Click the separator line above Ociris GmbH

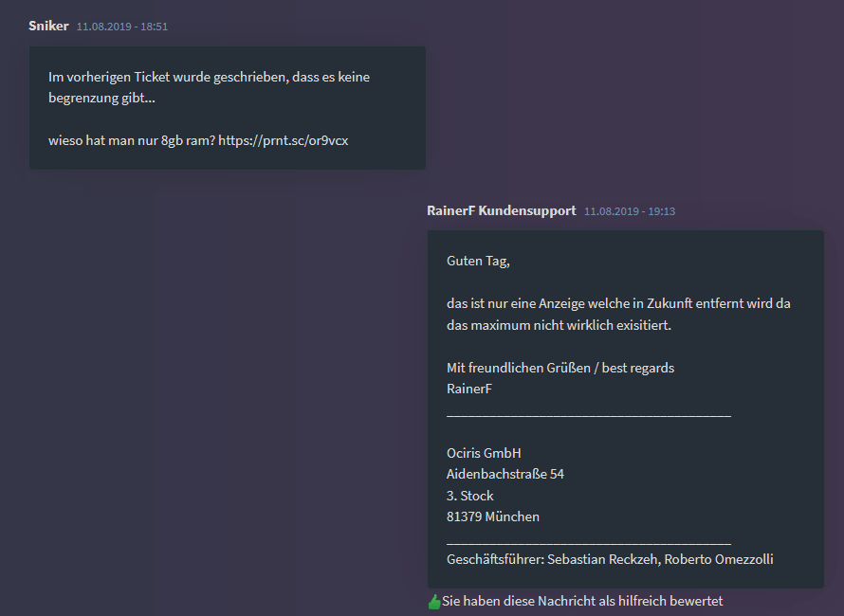tap(588, 412)
